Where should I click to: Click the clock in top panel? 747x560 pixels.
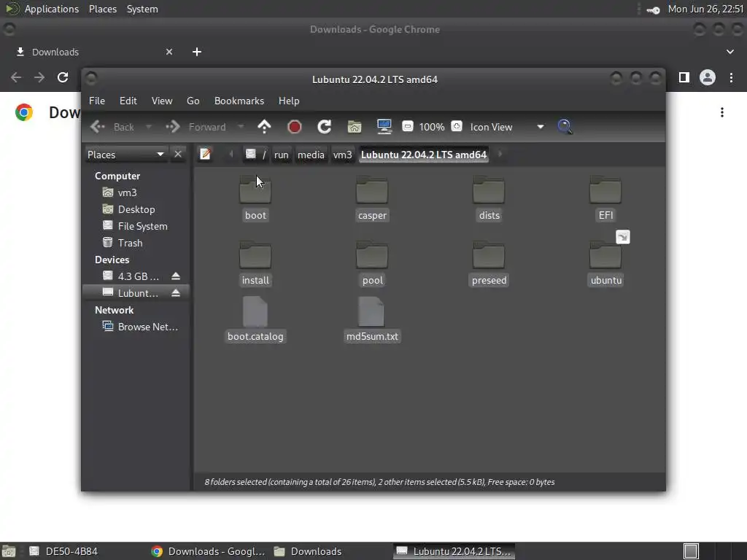pyautogui.click(x=705, y=9)
